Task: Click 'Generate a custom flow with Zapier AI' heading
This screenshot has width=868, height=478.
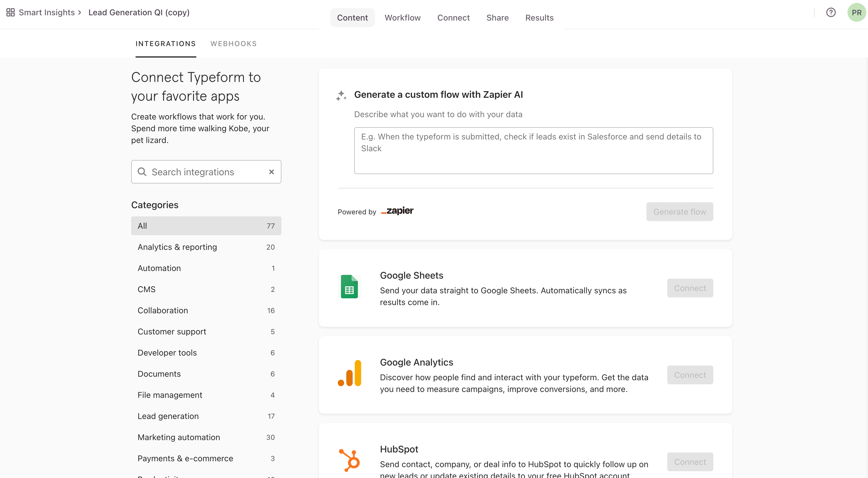Action: pyautogui.click(x=438, y=95)
